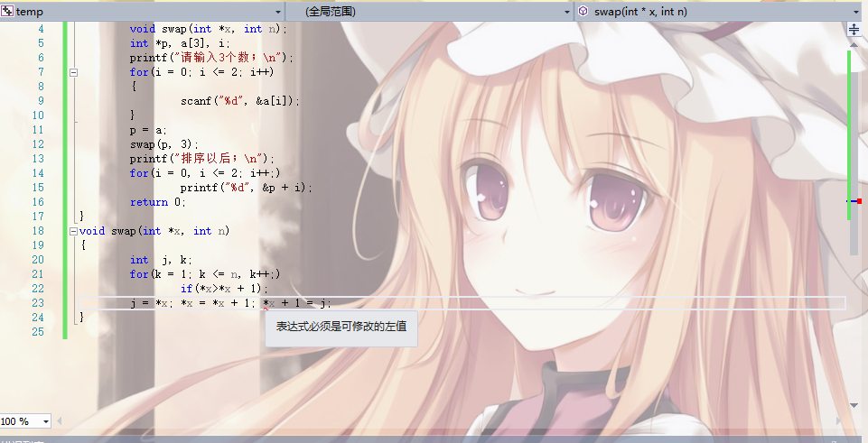Click the vertical scrollbar up arrow
868x443 pixels.
[854, 43]
